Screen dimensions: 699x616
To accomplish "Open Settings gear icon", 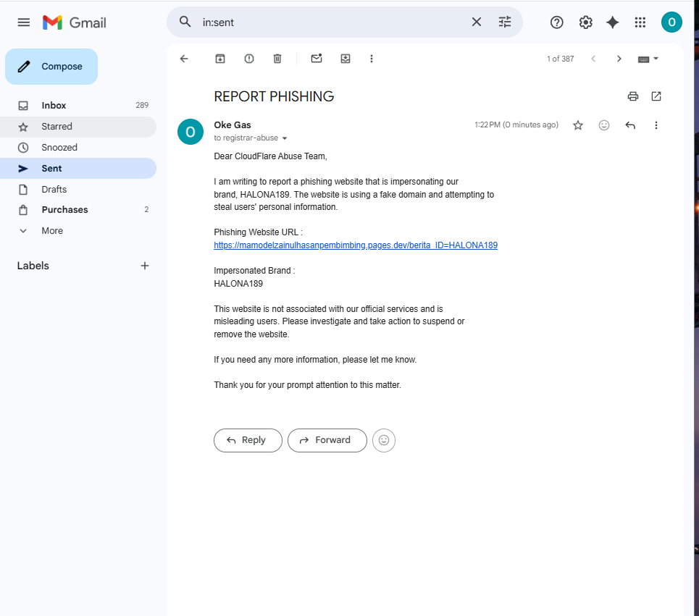I will click(585, 22).
